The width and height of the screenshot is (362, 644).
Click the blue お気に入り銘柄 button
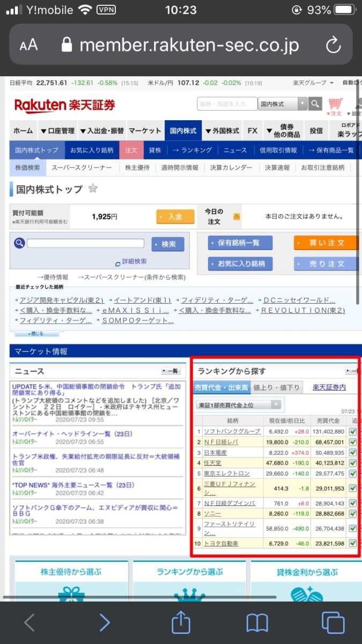(240, 264)
